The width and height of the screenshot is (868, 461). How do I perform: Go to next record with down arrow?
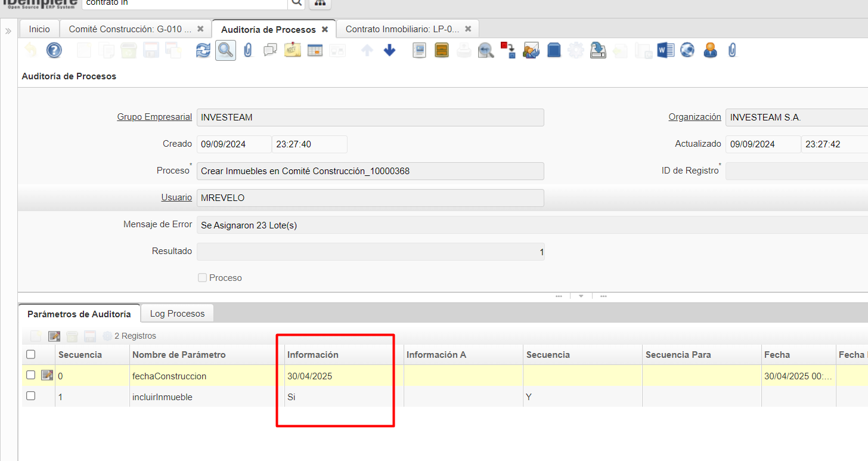click(x=389, y=51)
